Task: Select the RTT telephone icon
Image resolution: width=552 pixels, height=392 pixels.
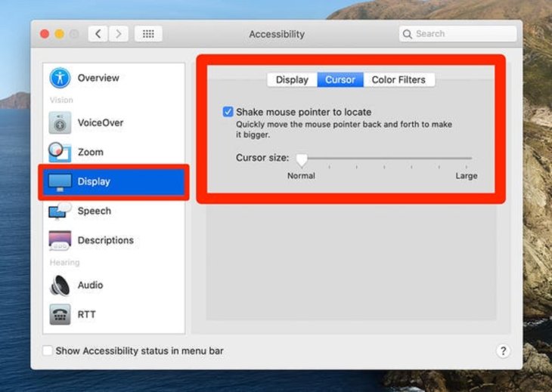Action: click(x=60, y=314)
